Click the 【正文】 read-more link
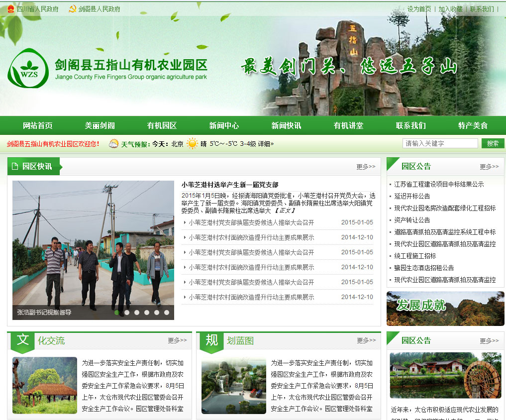Viewport: 506px width, 420px height. point(285,210)
